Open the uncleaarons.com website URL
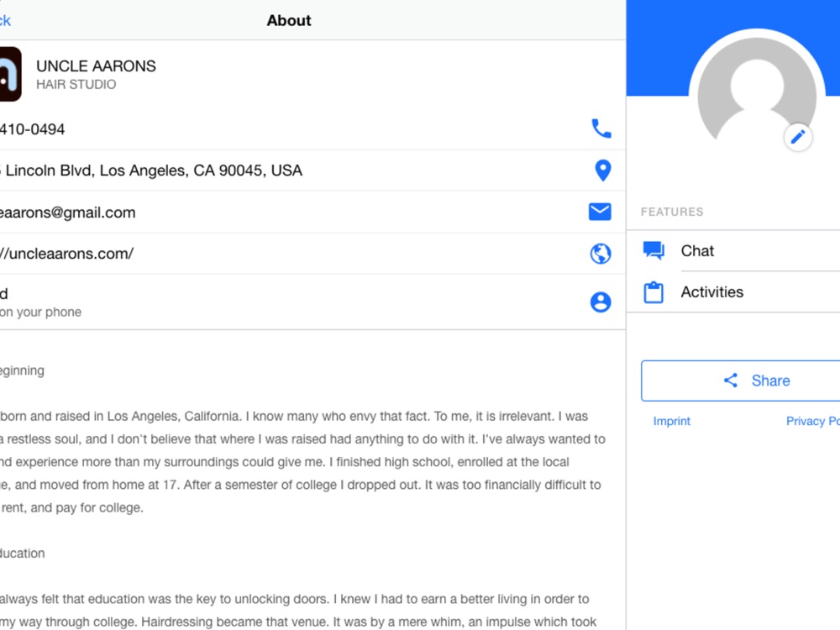Screen dimensions: 840x630 [67, 254]
